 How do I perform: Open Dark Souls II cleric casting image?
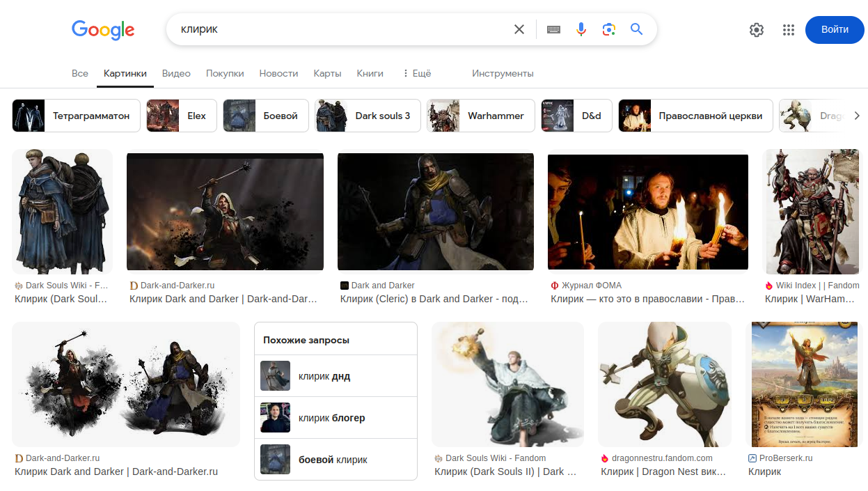507,384
